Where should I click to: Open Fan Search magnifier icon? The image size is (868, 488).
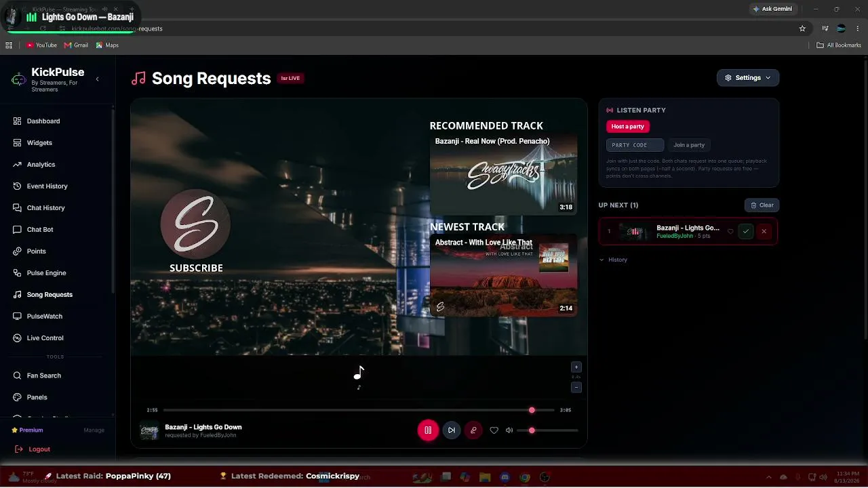pos(18,375)
